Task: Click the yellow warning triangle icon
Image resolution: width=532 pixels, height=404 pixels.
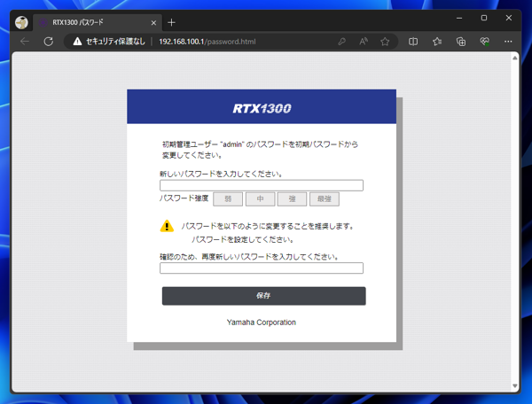Action: [x=167, y=226]
